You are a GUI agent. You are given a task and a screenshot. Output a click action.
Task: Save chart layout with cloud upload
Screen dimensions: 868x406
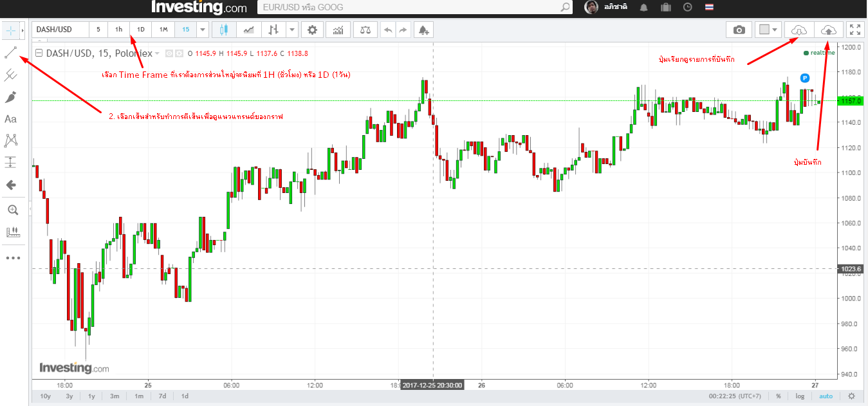(x=829, y=30)
